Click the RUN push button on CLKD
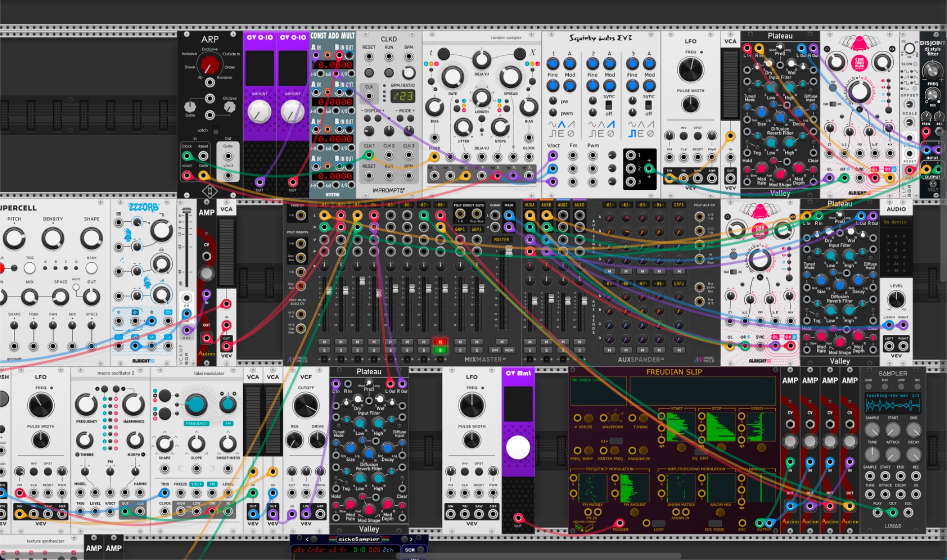 [389, 72]
